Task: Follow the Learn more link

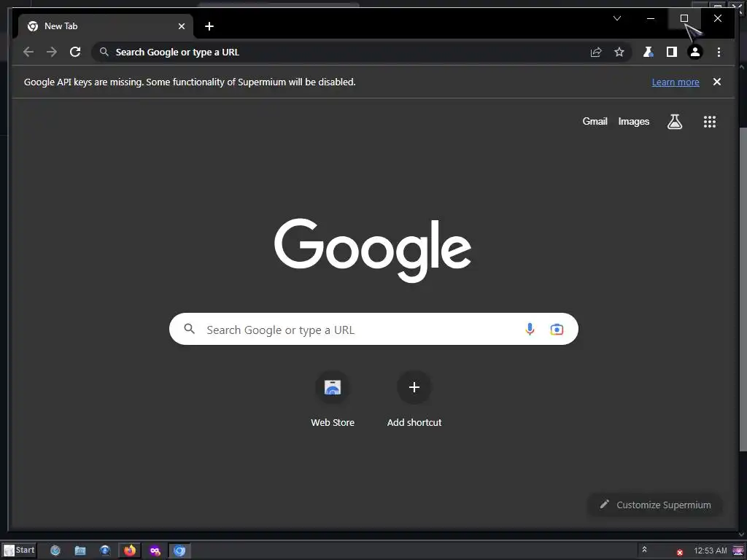Action: [x=676, y=82]
